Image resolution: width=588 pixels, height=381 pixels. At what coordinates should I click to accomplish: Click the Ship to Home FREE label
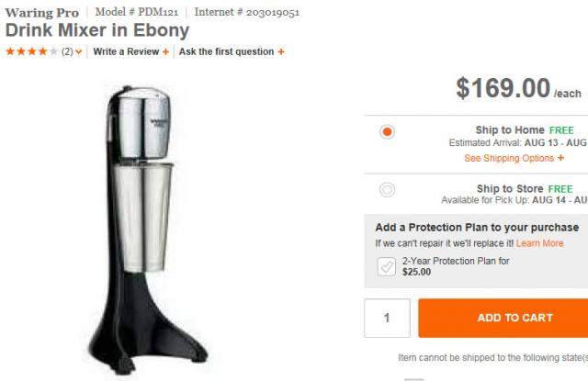[x=524, y=130]
